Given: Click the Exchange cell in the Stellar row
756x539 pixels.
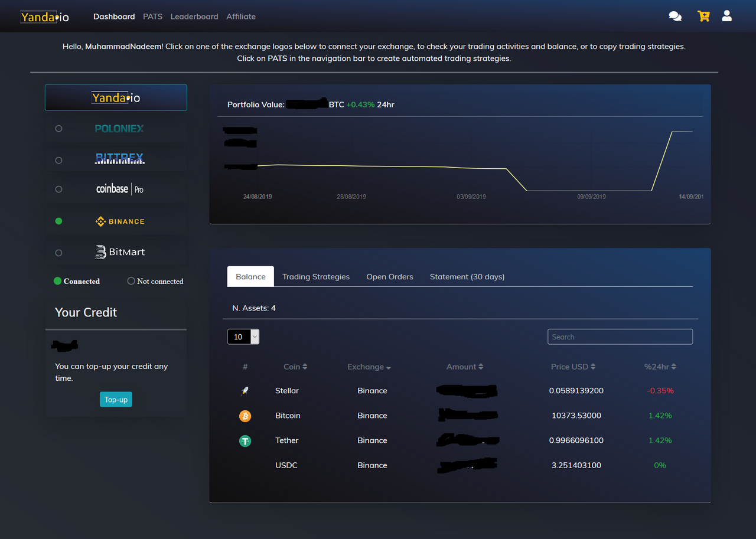Looking at the screenshot, I should click(x=372, y=391).
